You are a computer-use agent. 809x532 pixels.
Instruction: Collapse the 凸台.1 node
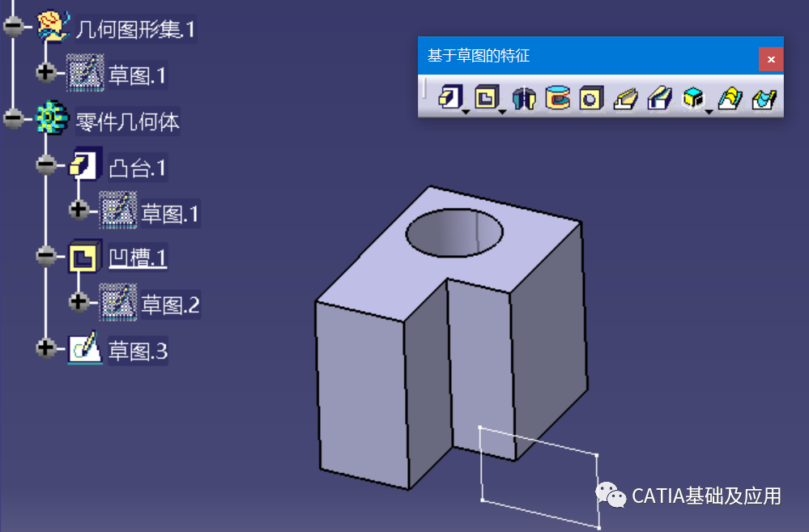click(46, 164)
